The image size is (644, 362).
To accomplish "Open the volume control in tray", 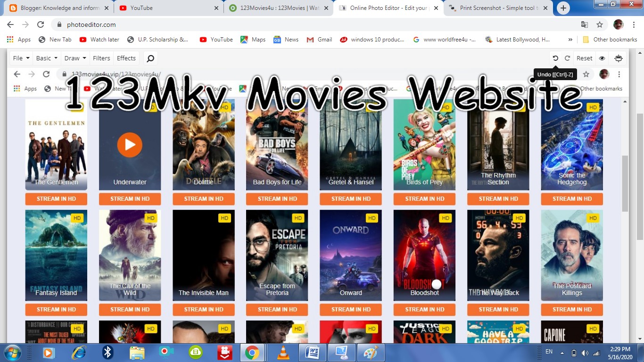I will (x=585, y=353).
